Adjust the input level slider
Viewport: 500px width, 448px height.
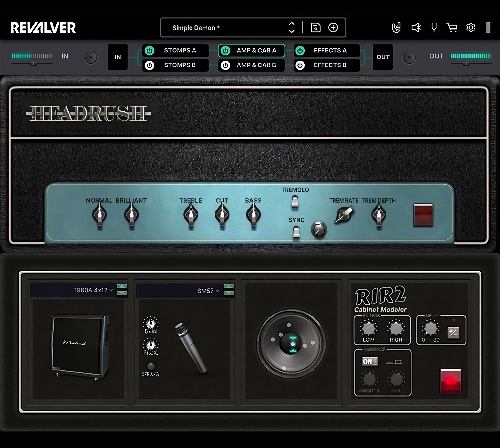point(33,63)
